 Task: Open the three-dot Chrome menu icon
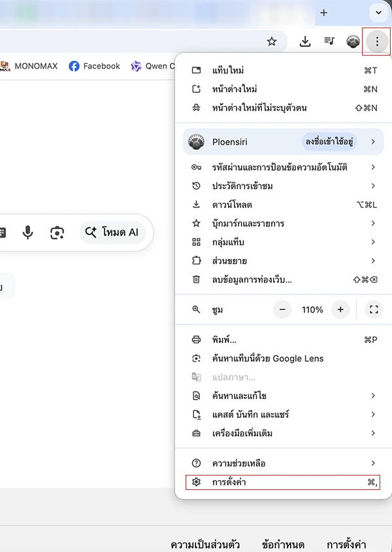tap(377, 41)
